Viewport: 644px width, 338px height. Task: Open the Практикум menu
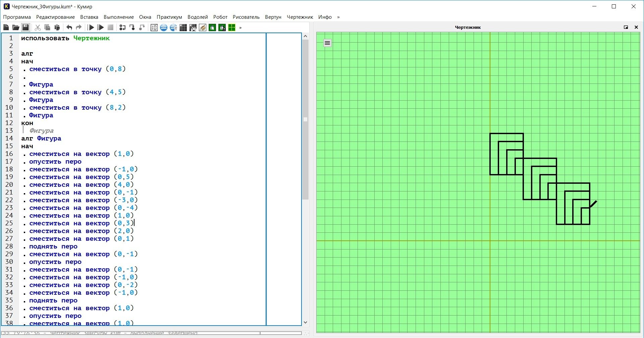pyautogui.click(x=169, y=17)
